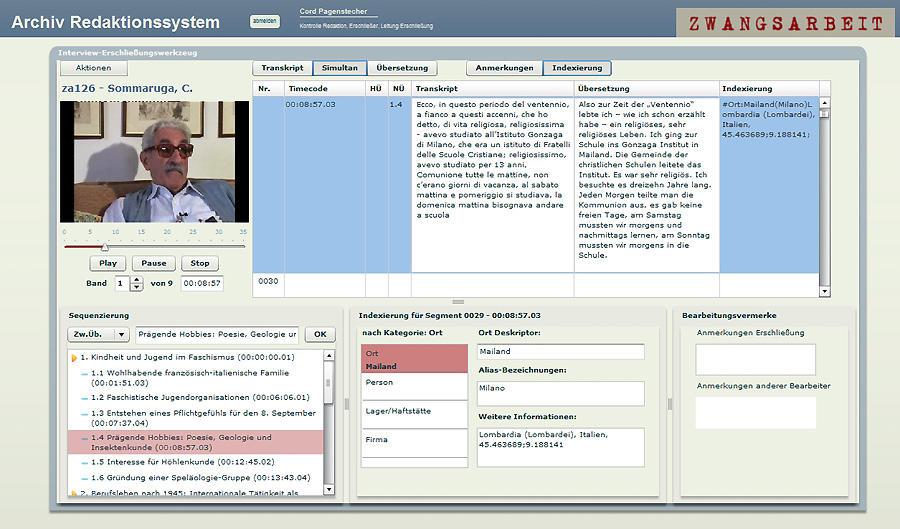Click the Übersetzung column header

[647, 88]
